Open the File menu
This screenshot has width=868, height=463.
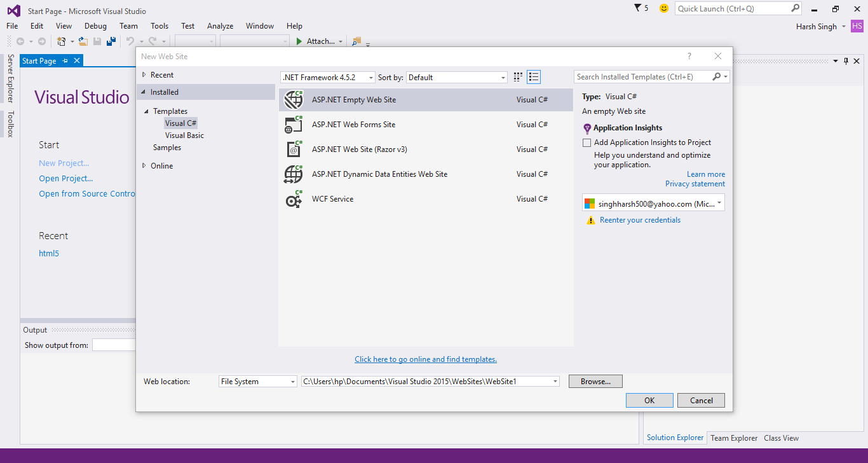point(12,26)
